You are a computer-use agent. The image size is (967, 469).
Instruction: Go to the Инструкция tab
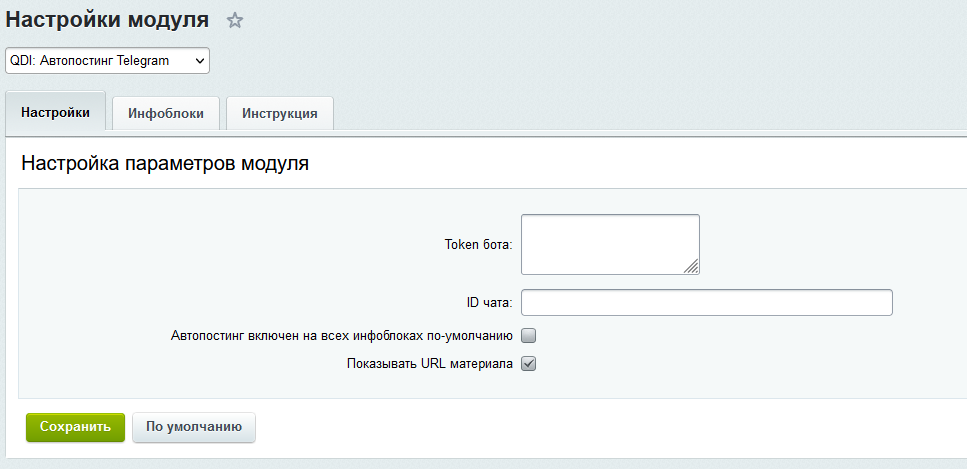pyautogui.click(x=280, y=114)
